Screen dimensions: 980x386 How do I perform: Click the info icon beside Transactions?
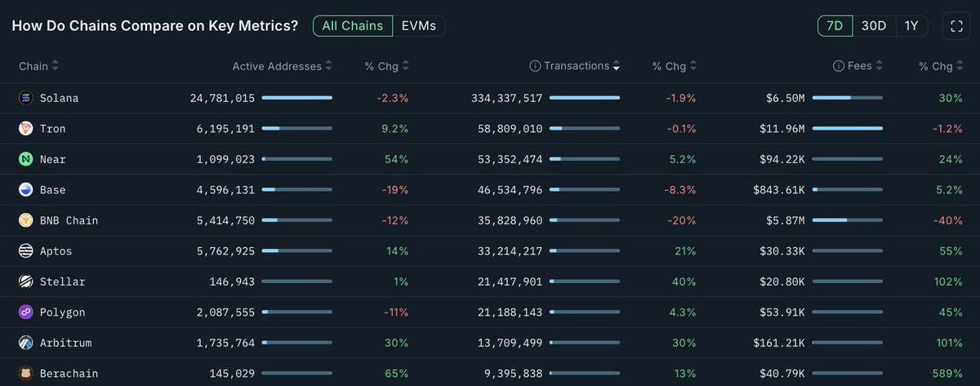point(535,66)
